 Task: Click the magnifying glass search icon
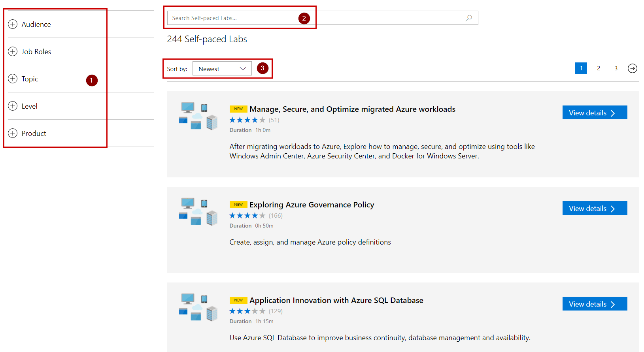pyautogui.click(x=468, y=18)
